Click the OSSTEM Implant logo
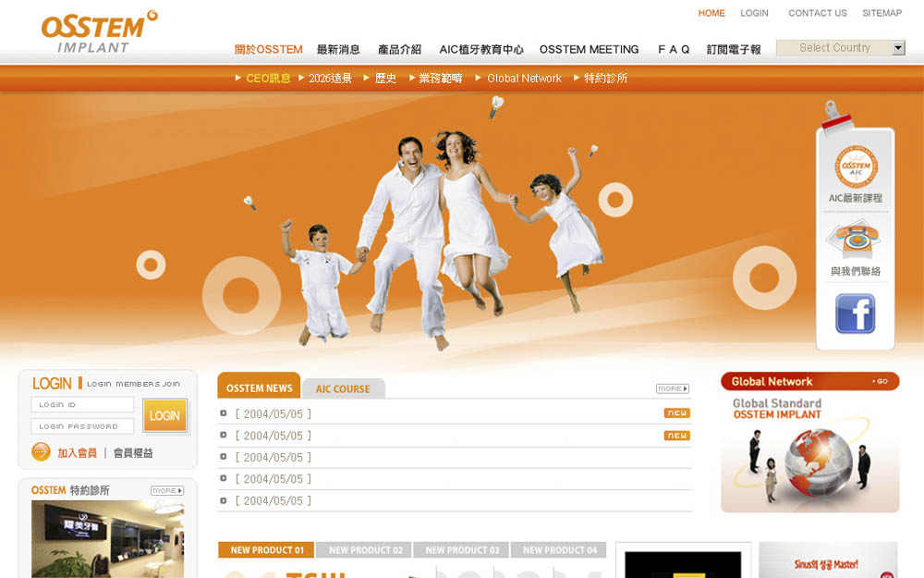The image size is (924, 578). pos(99,31)
